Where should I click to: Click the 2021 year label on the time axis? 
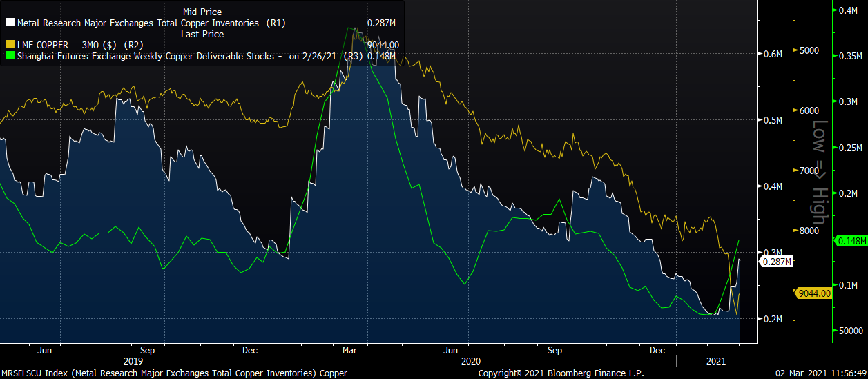pyautogui.click(x=715, y=361)
